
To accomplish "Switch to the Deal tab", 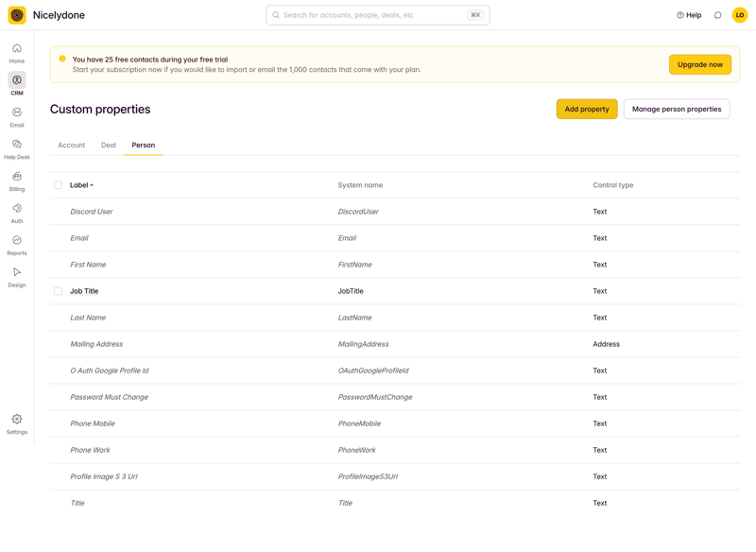I will tap(108, 145).
